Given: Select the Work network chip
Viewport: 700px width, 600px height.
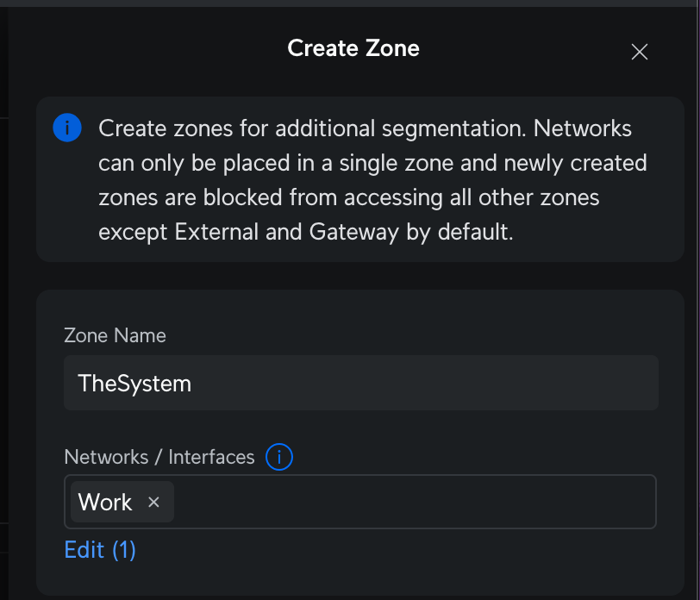Looking at the screenshot, I should click(x=105, y=503).
